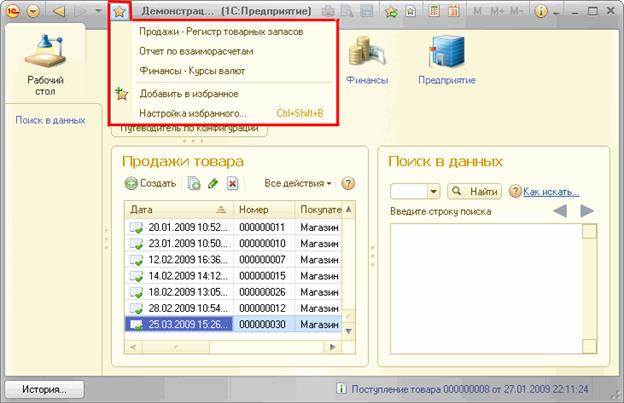Open notification 'Поступление товара 000000008' in status bar
This screenshot has width=624, height=403.
[x=470, y=389]
